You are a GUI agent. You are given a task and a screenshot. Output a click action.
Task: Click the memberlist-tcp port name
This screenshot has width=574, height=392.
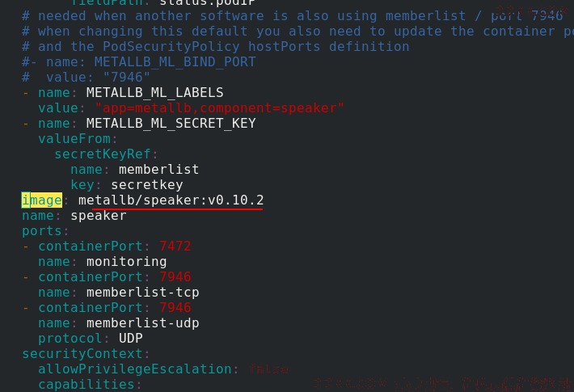pos(143,293)
